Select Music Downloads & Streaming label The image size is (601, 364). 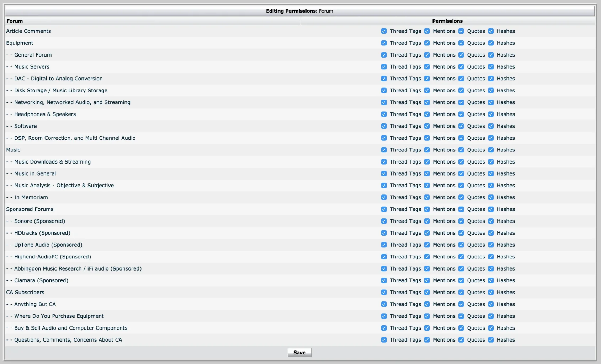click(52, 162)
